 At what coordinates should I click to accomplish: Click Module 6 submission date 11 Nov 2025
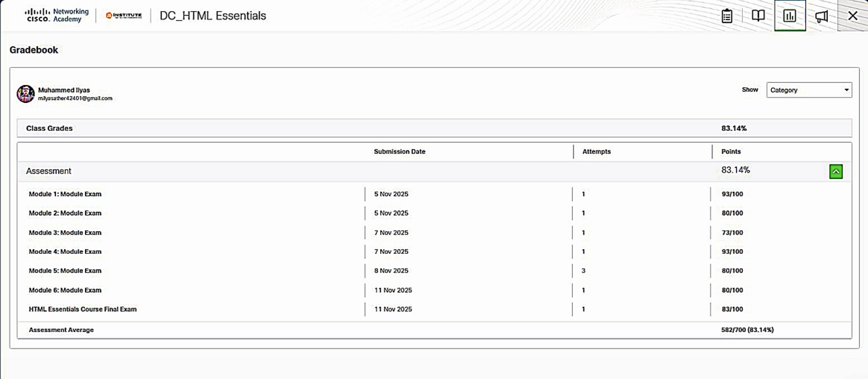point(393,290)
